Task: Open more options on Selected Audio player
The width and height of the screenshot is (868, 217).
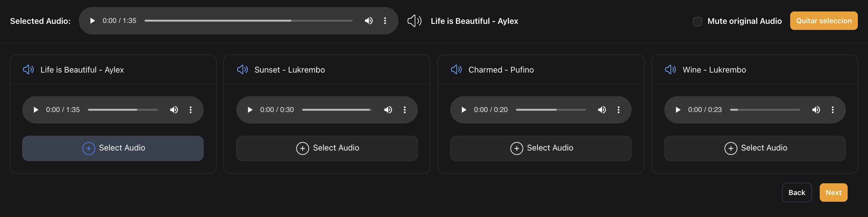Action: [x=385, y=21]
